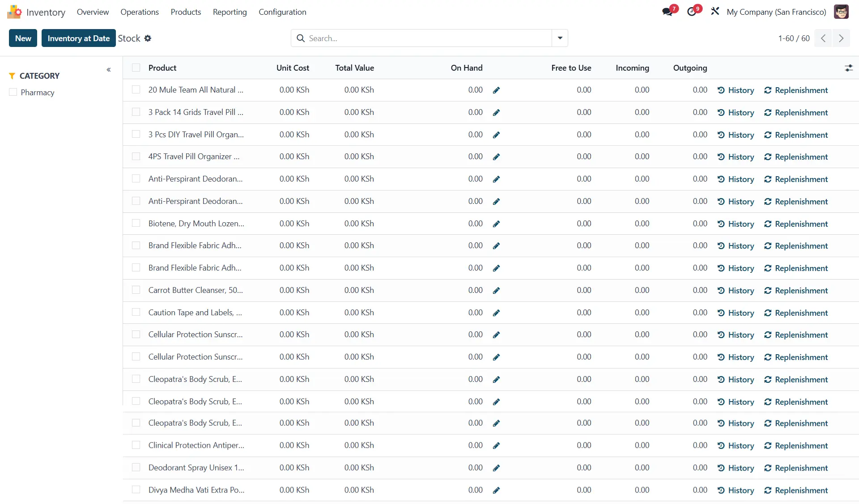Click the Stock settings gear icon
The height and width of the screenshot is (504, 859).
(148, 38)
